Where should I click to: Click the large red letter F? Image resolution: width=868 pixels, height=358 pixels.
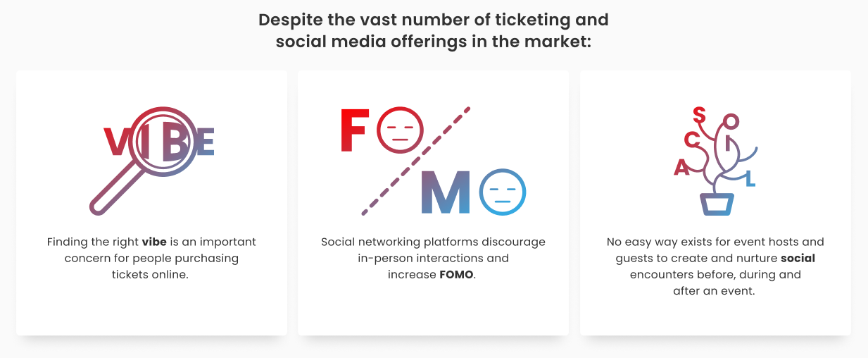pos(355,131)
